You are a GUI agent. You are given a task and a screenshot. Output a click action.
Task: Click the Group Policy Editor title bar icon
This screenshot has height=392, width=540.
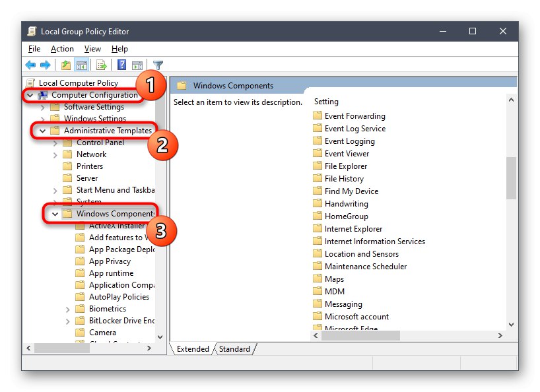pyautogui.click(x=32, y=31)
